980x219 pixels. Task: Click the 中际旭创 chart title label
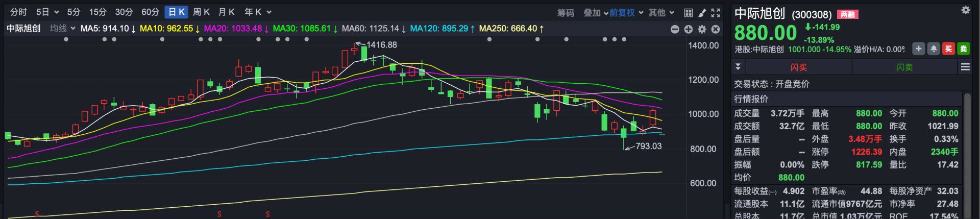23,29
